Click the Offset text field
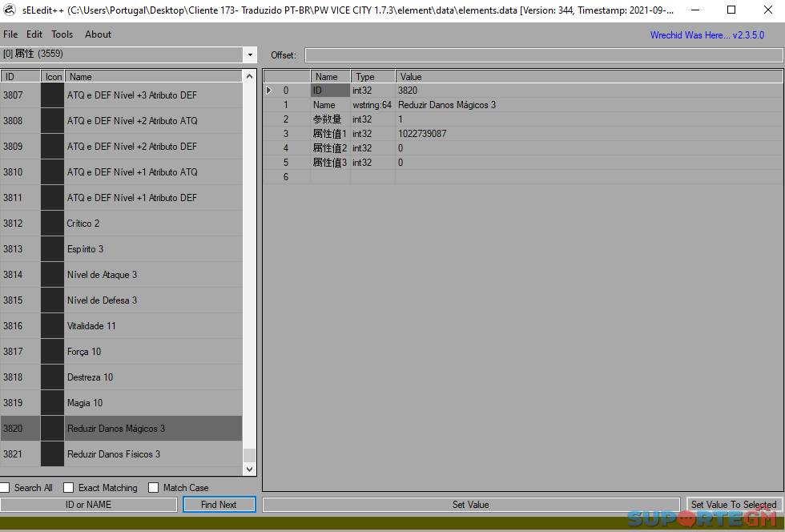 pos(544,55)
